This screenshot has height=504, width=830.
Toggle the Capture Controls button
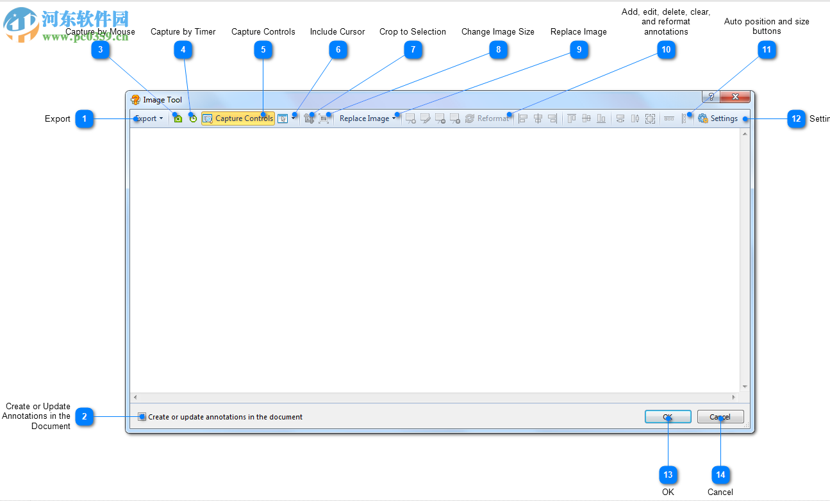238,118
